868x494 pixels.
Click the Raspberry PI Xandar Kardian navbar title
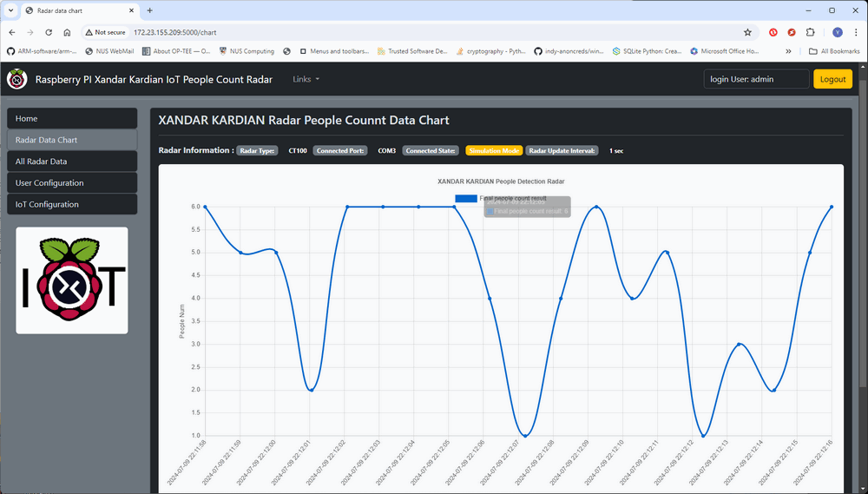(154, 79)
